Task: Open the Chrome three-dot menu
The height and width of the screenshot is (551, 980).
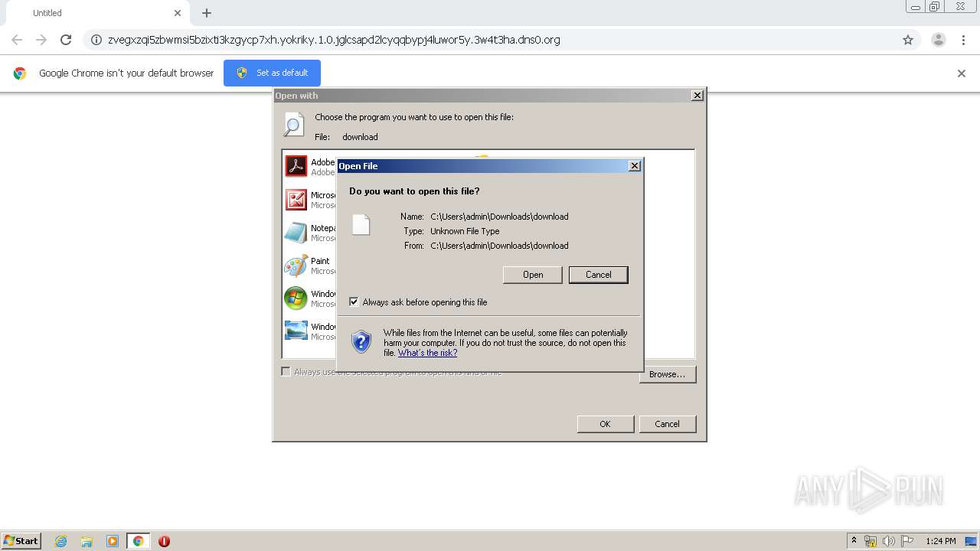Action: coord(964,40)
